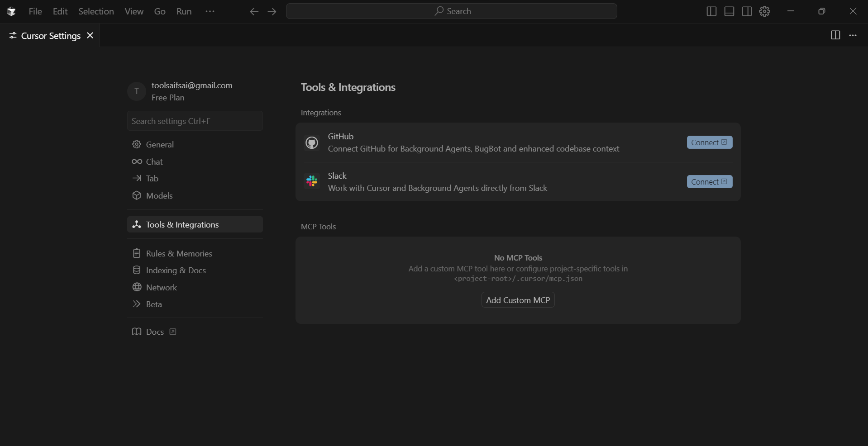Open the General settings section

[x=195, y=144]
